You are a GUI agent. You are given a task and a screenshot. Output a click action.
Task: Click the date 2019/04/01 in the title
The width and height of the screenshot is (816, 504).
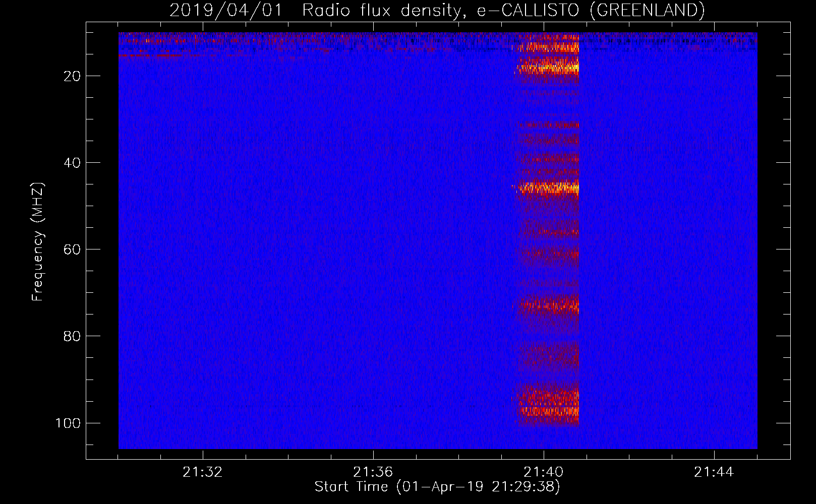coord(226,10)
